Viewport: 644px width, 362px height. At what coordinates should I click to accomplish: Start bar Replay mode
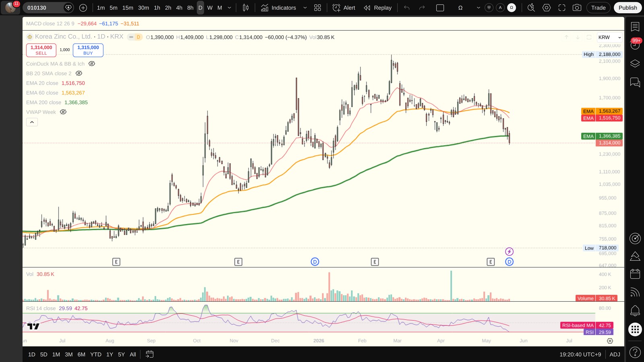coord(378,8)
